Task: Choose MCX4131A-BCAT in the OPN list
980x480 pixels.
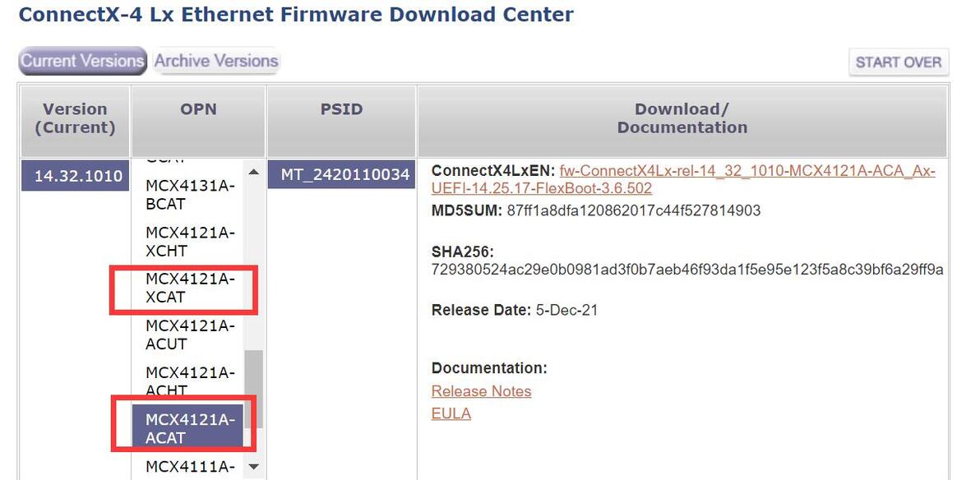Action: [x=190, y=195]
